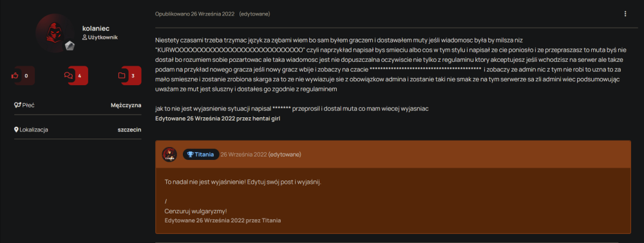Viewport: 644px width, 243px height.
Task: Click the moderator note date 26 Września 2022
Action: (x=243, y=155)
